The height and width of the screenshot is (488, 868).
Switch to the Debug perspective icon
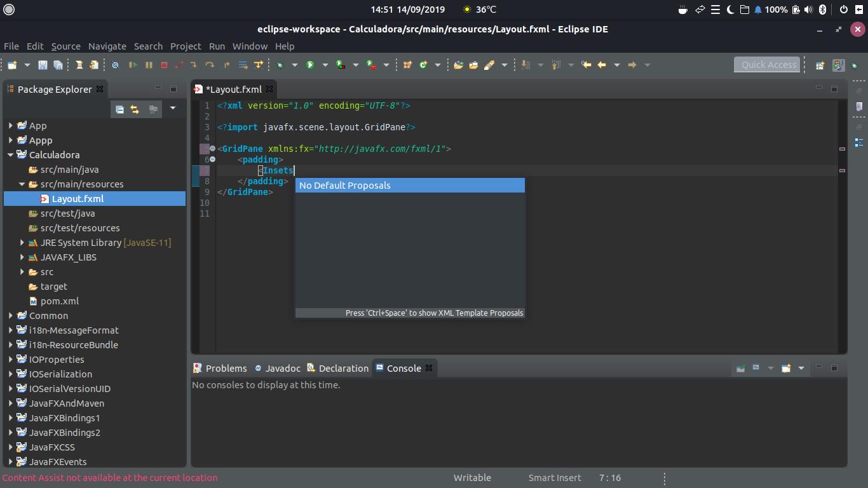[x=855, y=65]
